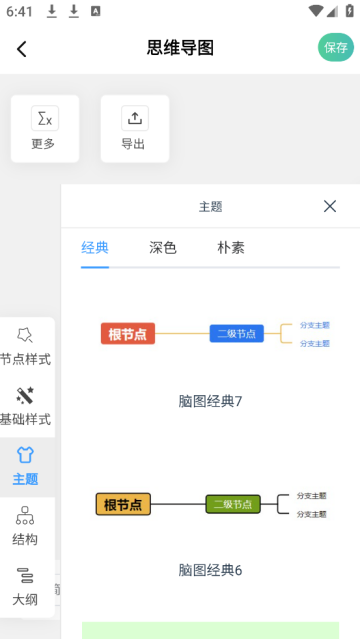Tap the keyboard 'A' status bar icon
Screen dimensions: 360x639
(x=95, y=11)
